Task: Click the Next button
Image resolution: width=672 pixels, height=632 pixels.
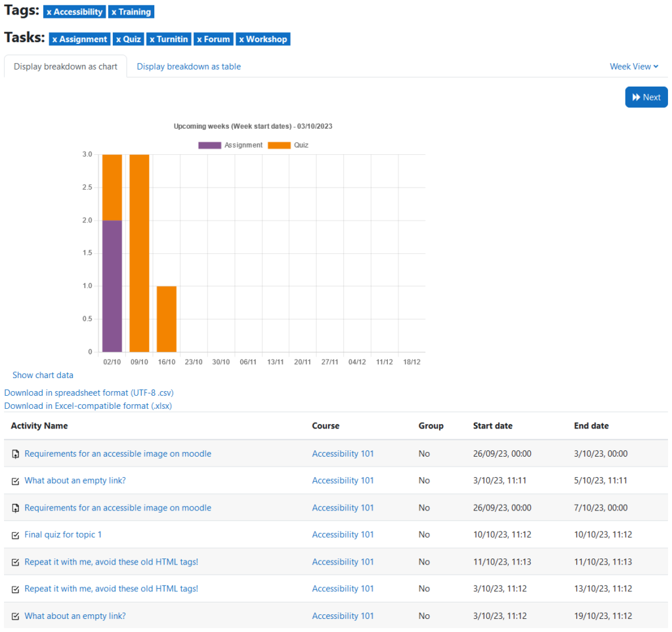Action: [646, 97]
